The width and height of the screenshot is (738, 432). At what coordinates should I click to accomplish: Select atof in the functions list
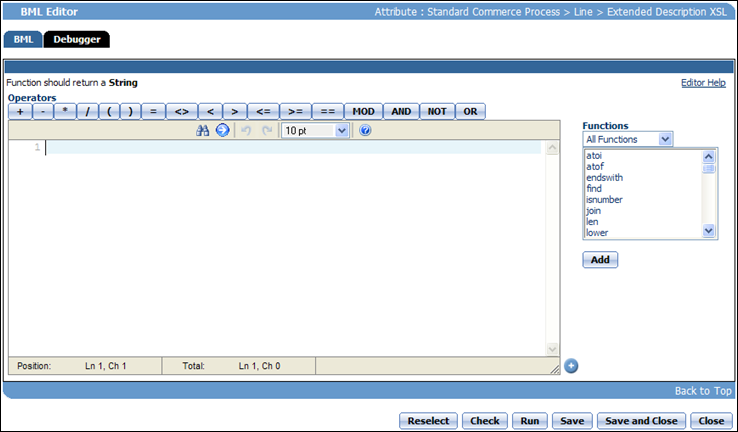click(x=595, y=167)
